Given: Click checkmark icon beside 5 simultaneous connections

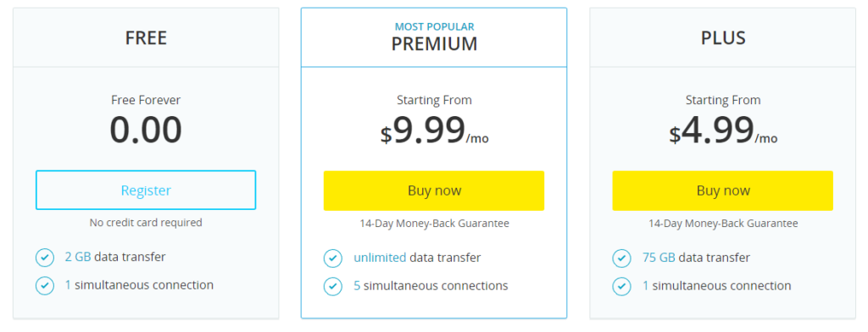Looking at the screenshot, I should point(332,286).
